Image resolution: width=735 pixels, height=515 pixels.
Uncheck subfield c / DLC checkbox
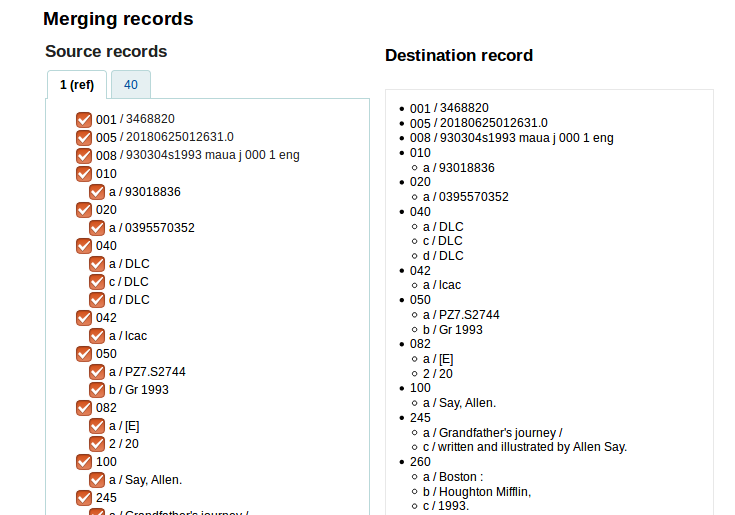click(97, 282)
